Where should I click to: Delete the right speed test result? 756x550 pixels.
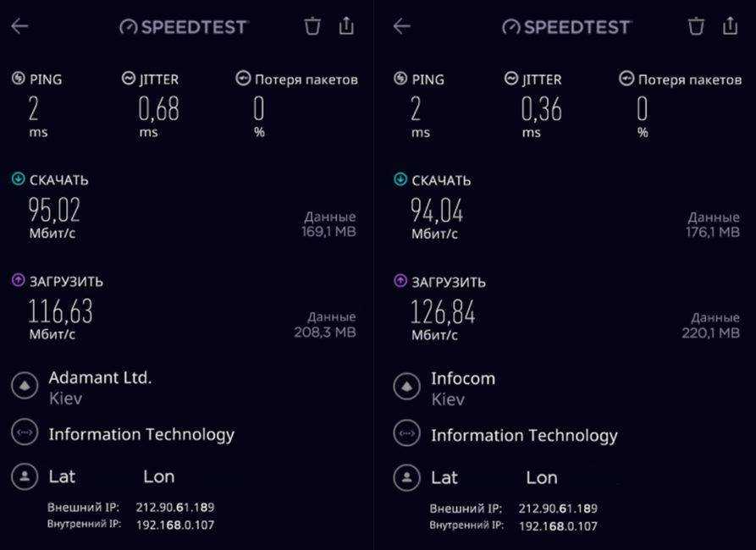(696, 26)
